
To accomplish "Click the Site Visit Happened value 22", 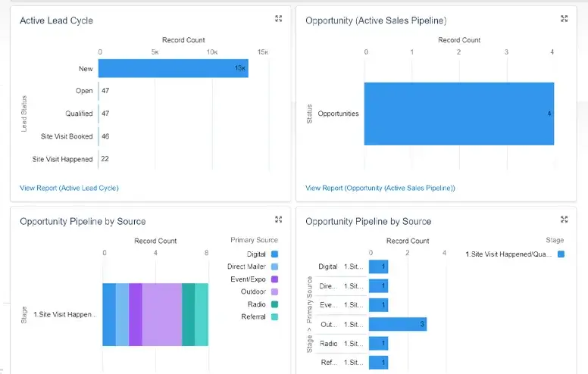I will [x=105, y=159].
